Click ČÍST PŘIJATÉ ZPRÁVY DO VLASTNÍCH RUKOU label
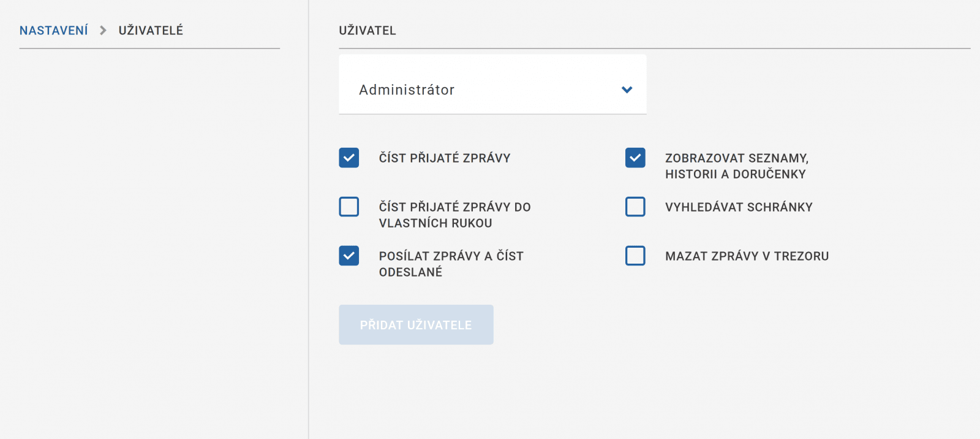 click(454, 215)
